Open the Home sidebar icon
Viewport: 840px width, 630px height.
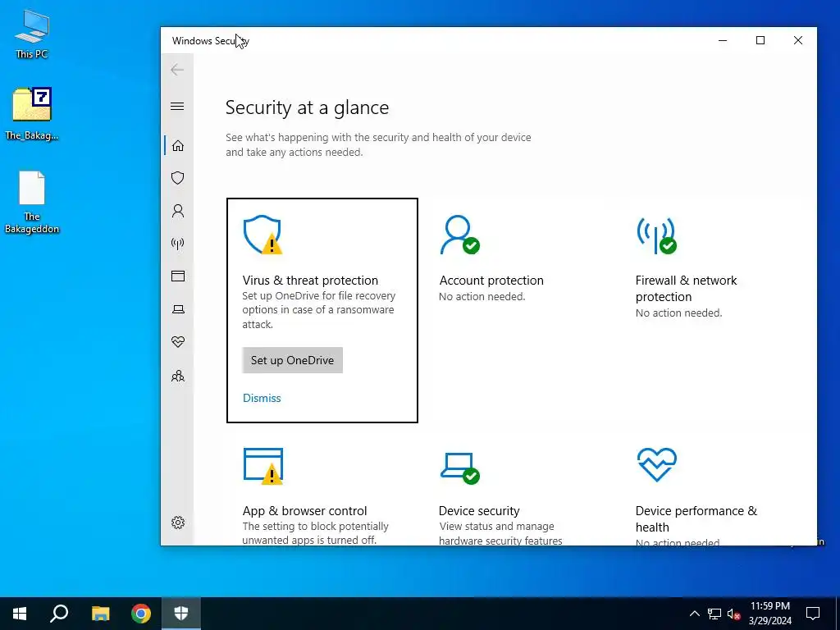pyautogui.click(x=178, y=146)
